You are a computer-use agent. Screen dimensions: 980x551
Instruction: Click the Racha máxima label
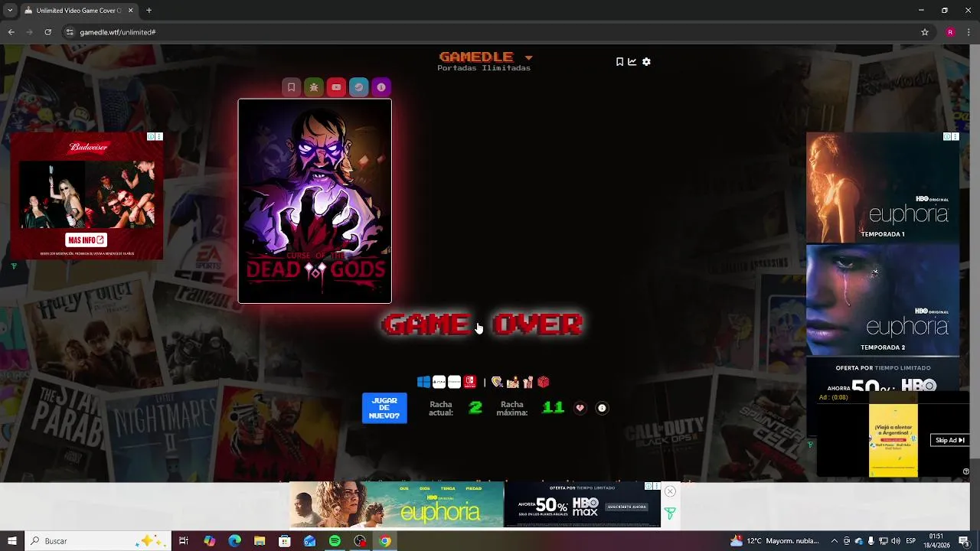coord(512,409)
